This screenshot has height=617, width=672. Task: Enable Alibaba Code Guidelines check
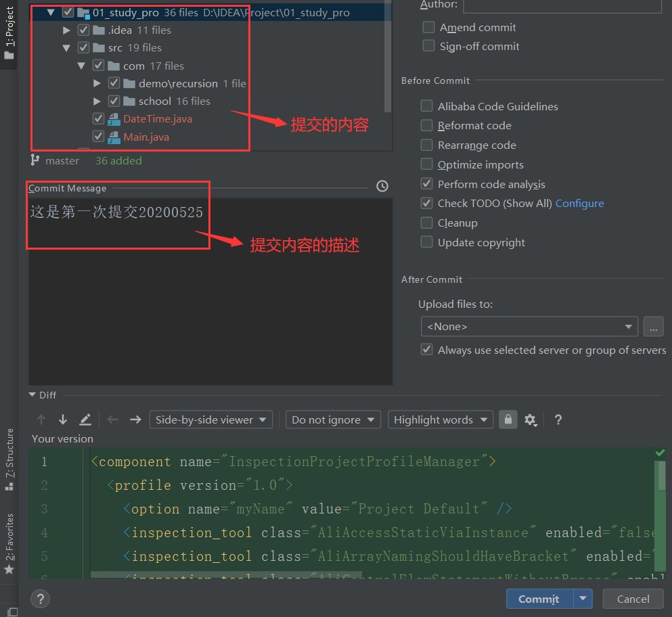pyautogui.click(x=426, y=106)
